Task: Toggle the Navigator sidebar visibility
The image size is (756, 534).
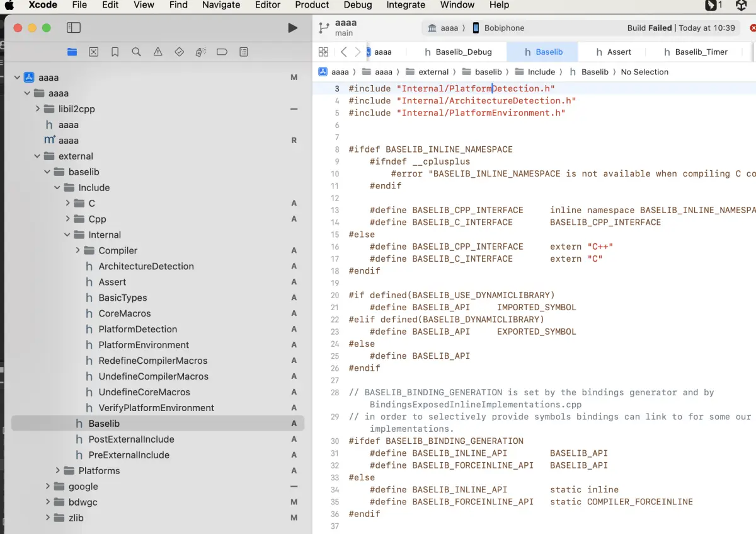Action: [74, 27]
